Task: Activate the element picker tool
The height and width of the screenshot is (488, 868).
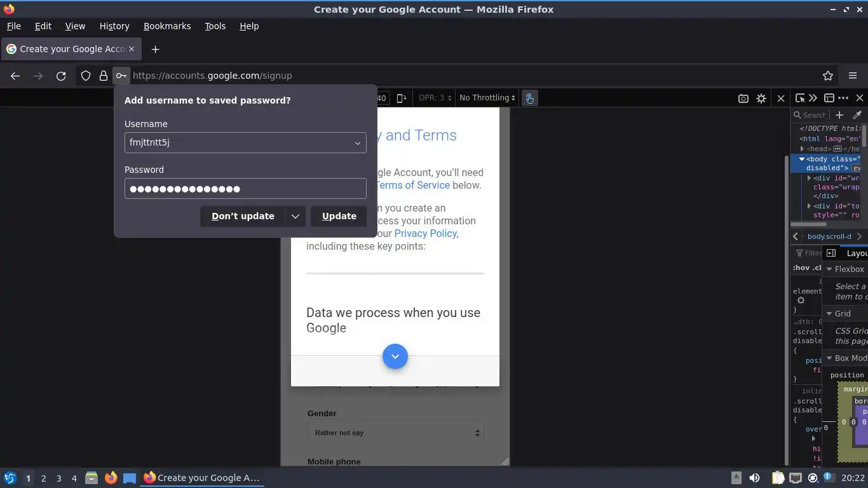Action: [x=800, y=98]
